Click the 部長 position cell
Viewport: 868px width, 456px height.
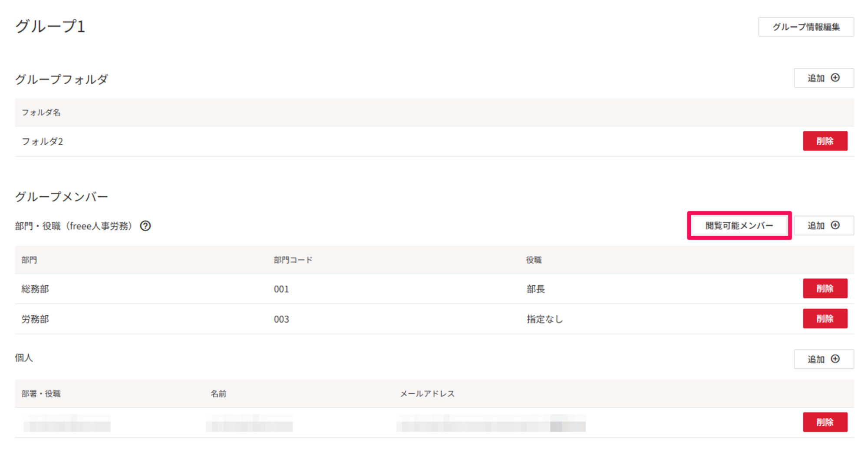535,289
